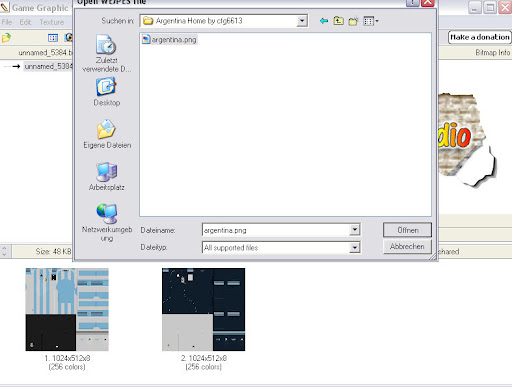Click the Abbrechen button
Viewport: 512px width, 387px height.
coord(407,247)
